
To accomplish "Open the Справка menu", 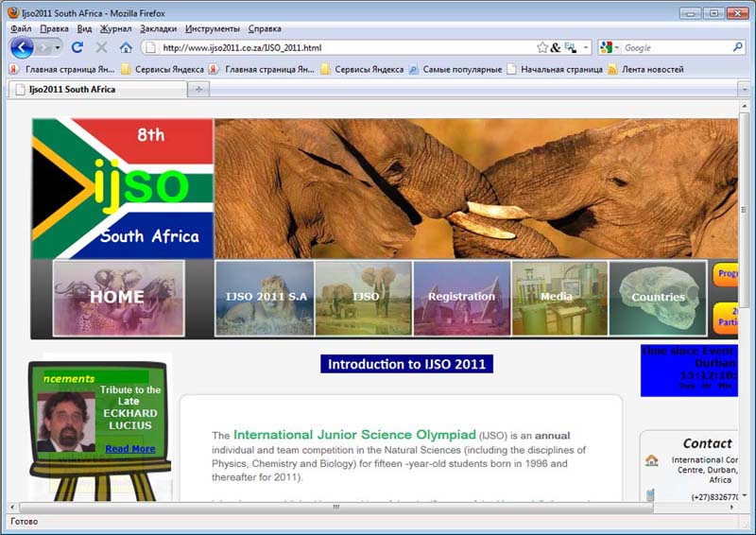I will point(265,29).
